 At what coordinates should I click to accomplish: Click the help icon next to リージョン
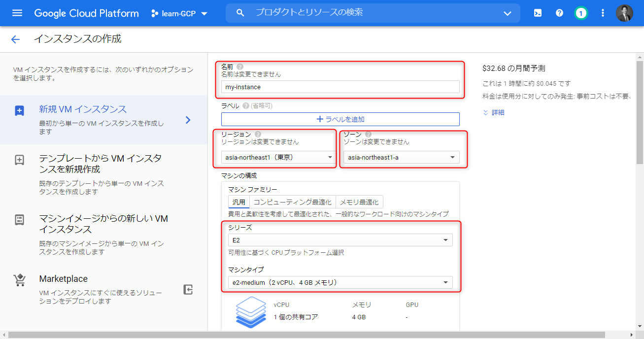click(258, 134)
